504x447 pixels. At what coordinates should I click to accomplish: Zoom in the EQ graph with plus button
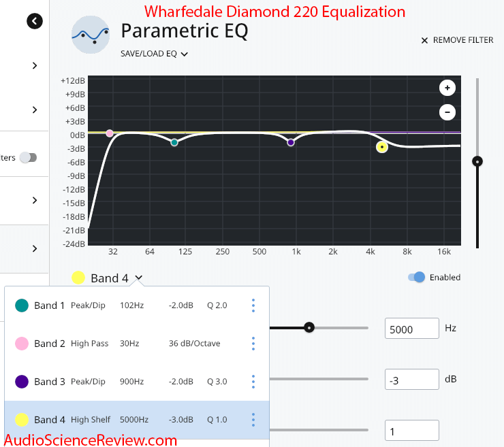pos(447,88)
